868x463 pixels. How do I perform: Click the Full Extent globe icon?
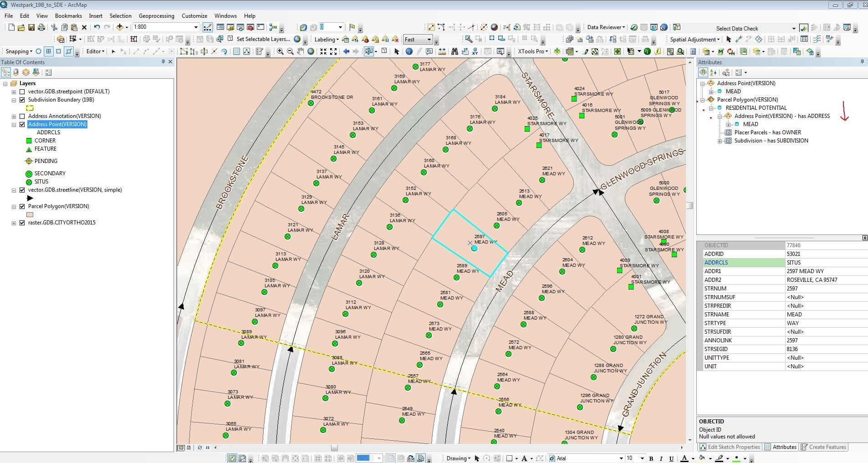(311, 51)
